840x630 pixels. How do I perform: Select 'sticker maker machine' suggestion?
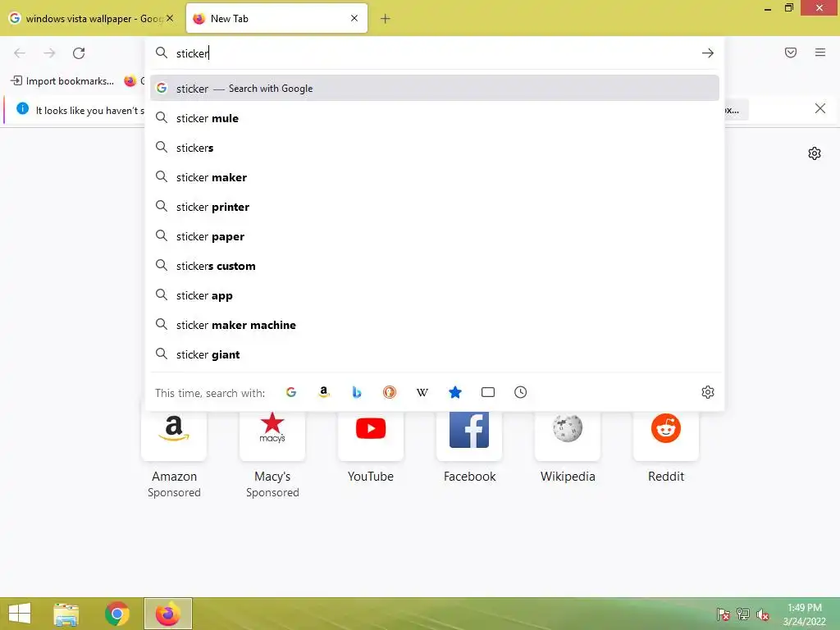pyautogui.click(x=435, y=325)
